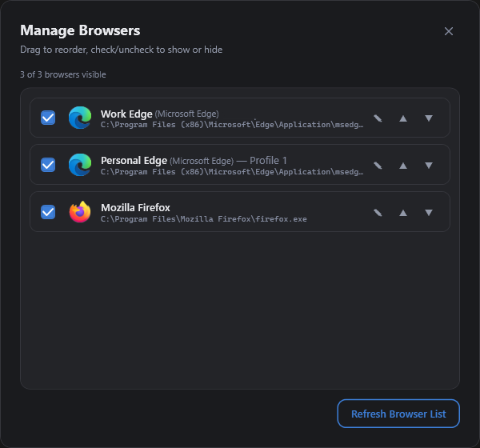
Task: Click the firefox.exe path text
Action: tap(203, 219)
